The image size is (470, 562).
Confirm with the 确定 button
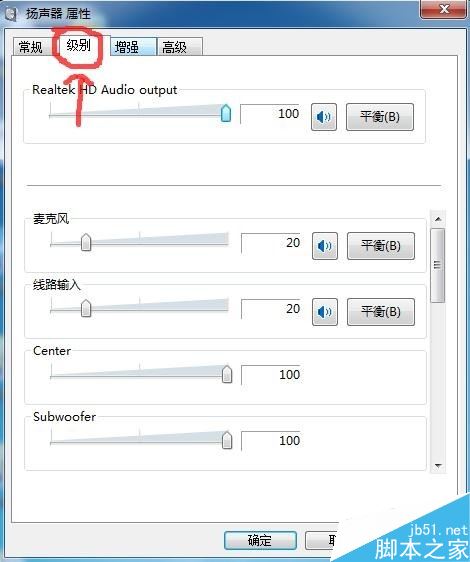pyautogui.click(x=260, y=540)
